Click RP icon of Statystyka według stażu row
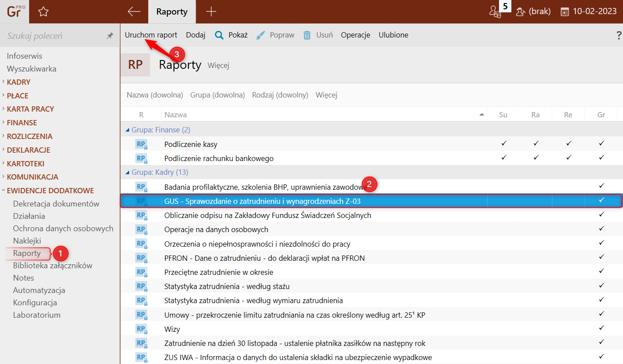Viewport: 623px width, 364px height. (141, 286)
